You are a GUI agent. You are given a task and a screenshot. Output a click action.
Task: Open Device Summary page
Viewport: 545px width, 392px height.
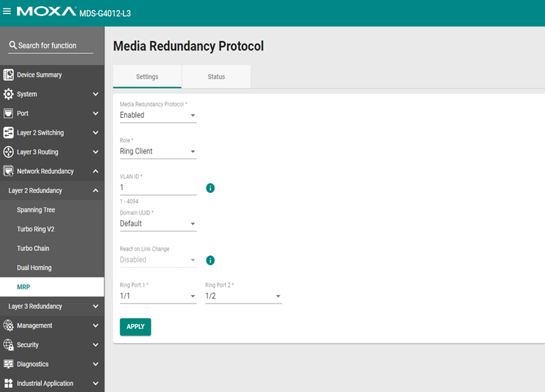pyautogui.click(x=52, y=75)
